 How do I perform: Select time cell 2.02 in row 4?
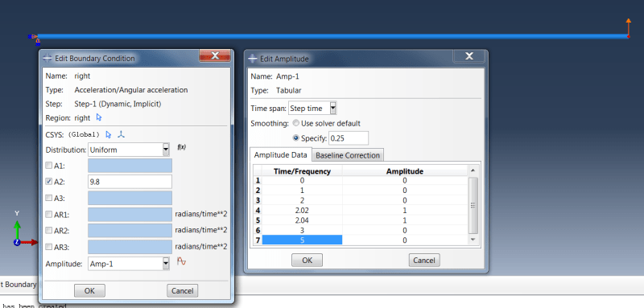(x=302, y=211)
